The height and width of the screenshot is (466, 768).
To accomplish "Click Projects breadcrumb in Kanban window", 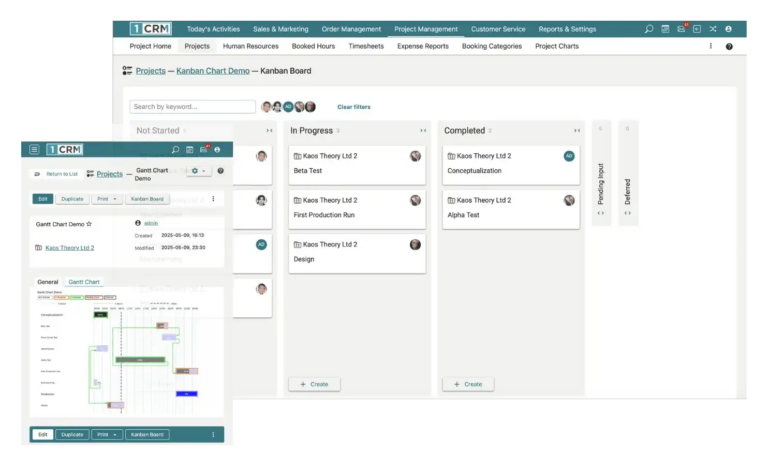I will (x=150, y=71).
